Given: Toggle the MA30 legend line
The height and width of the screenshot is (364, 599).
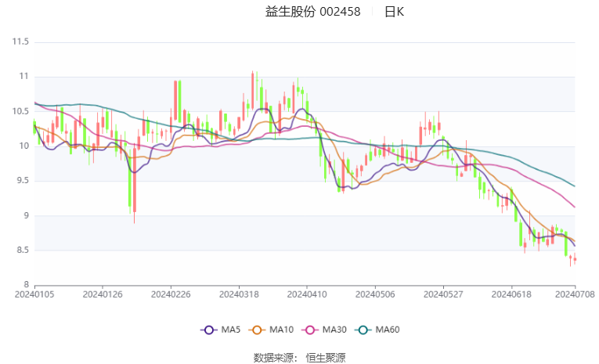Looking at the screenshot, I should [x=324, y=330].
